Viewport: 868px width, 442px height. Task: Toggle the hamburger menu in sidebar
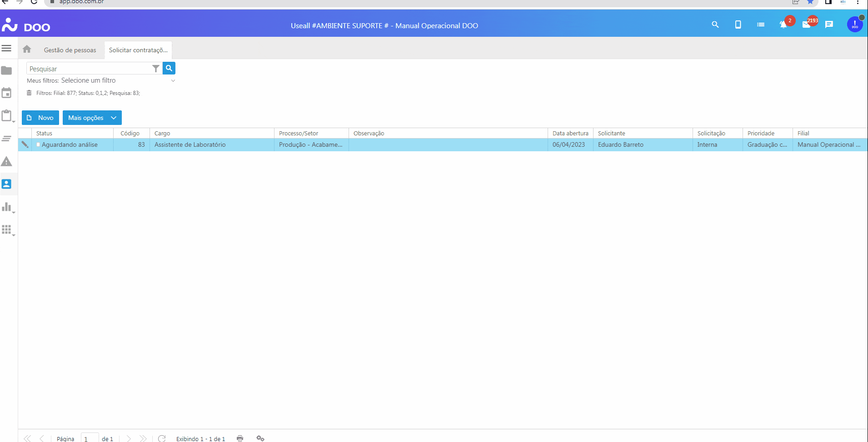pyautogui.click(x=7, y=48)
